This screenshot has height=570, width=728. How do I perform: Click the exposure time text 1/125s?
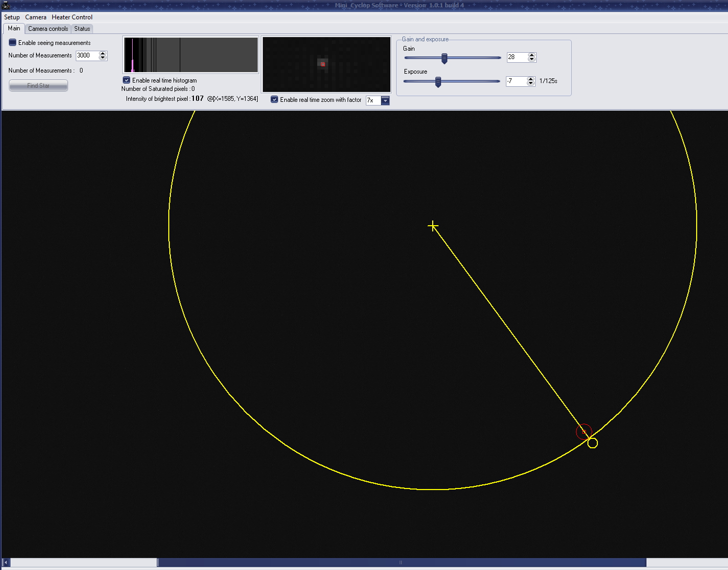(x=548, y=81)
